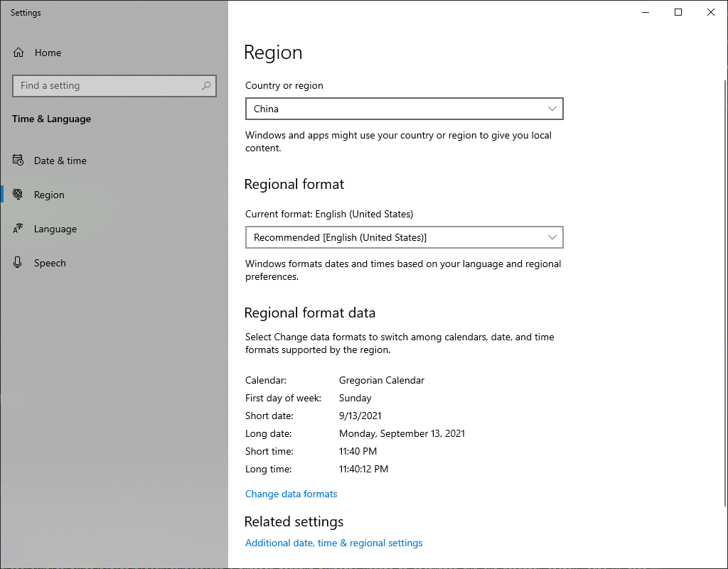728x569 pixels.
Task: Switch to the Language settings page
Action: pyautogui.click(x=55, y=229)
